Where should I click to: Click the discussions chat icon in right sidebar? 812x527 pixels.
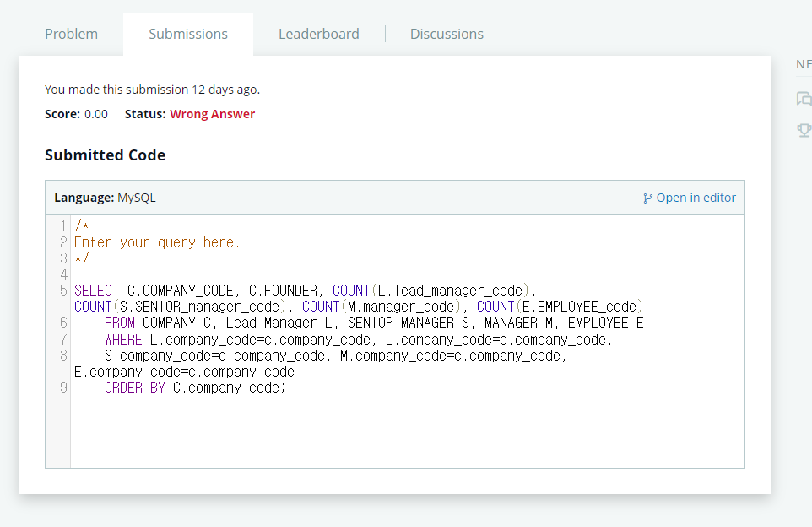click(x=804, y=98)
